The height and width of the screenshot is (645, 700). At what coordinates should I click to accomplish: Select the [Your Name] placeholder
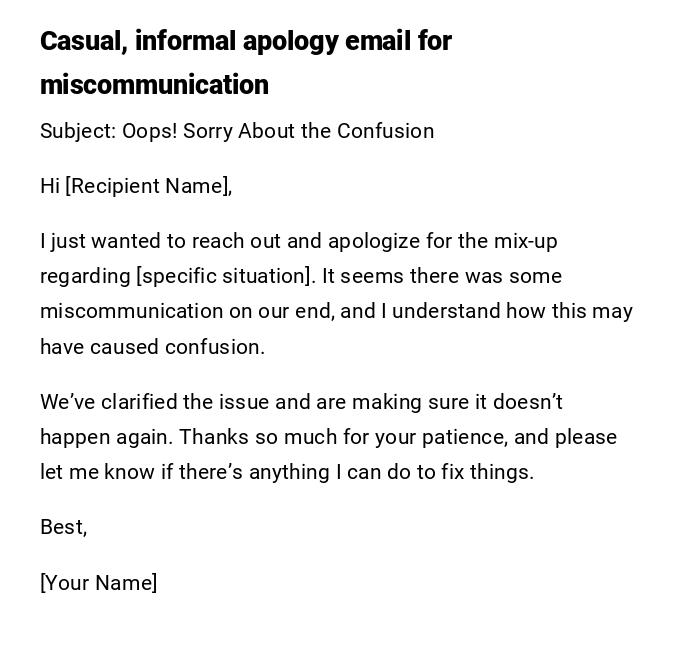click(x=98, y=583)
